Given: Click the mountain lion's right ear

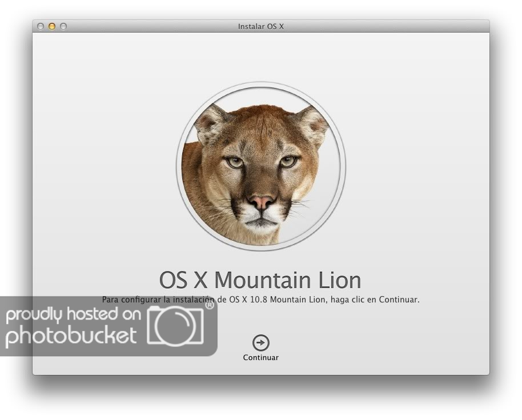Looking at the screenshot, I should click(x=313, y=122).
